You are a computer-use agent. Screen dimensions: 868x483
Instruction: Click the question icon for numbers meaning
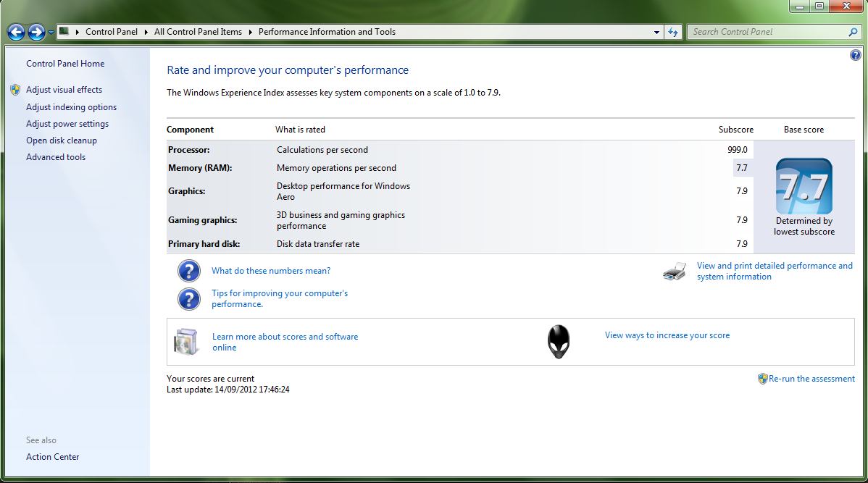point(189,271)
